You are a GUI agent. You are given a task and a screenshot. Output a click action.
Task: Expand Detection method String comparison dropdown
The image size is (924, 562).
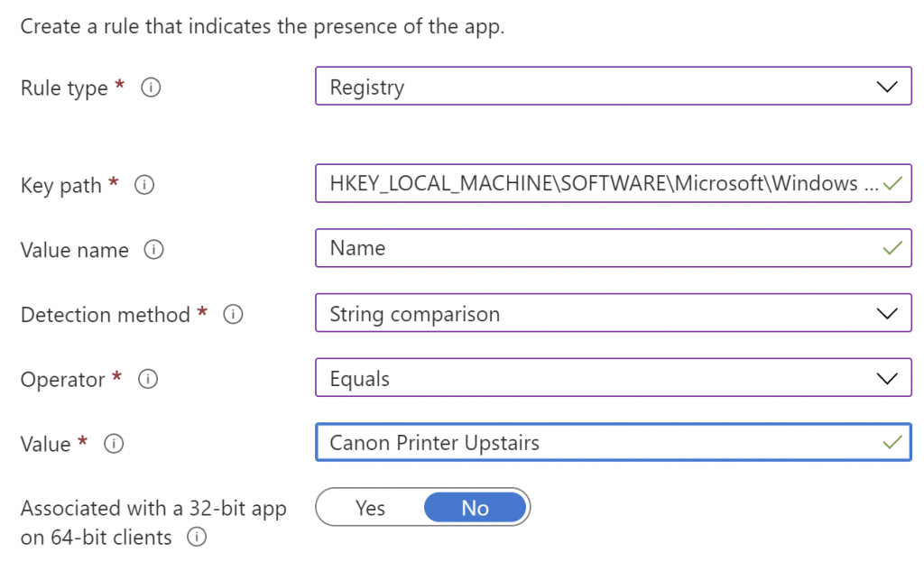tap(614, 313)
